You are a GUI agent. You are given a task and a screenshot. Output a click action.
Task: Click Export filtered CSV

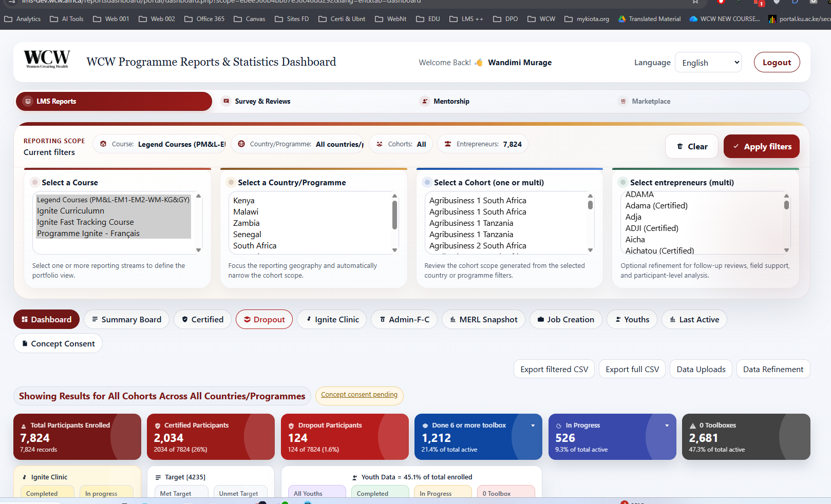pyautogui.click(x=554, y=369)
